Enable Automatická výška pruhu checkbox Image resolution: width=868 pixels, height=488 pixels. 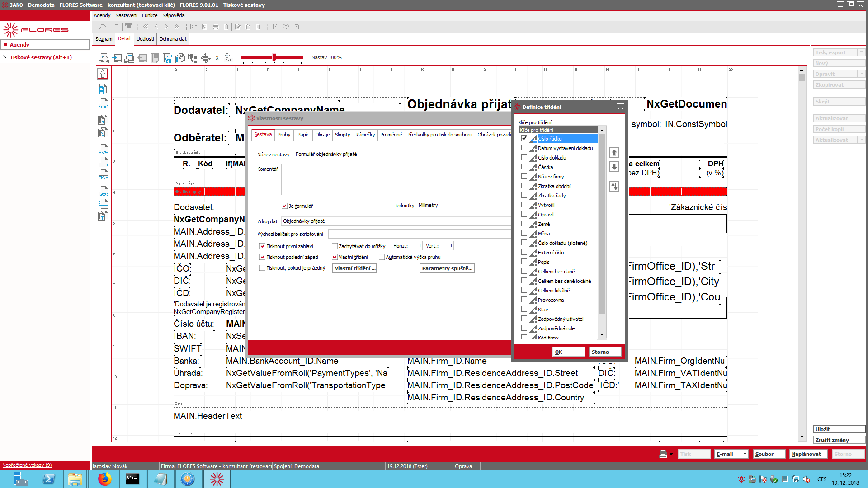[382, 257]
